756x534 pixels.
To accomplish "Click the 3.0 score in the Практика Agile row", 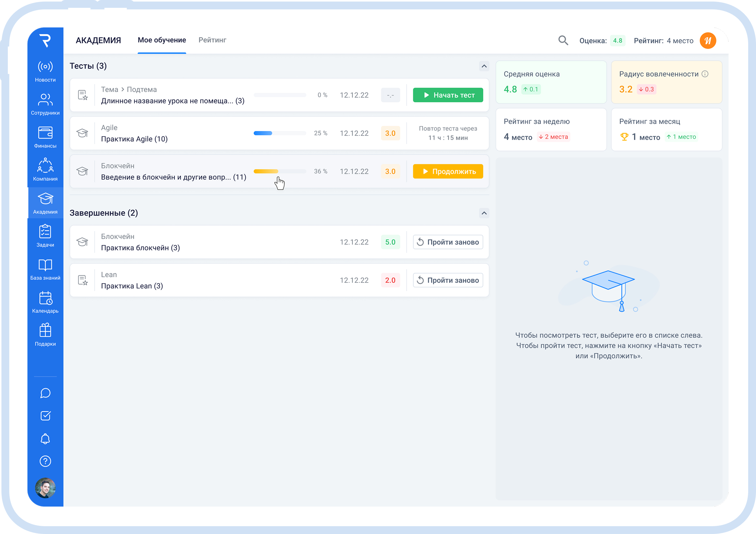I will [390, 133].
